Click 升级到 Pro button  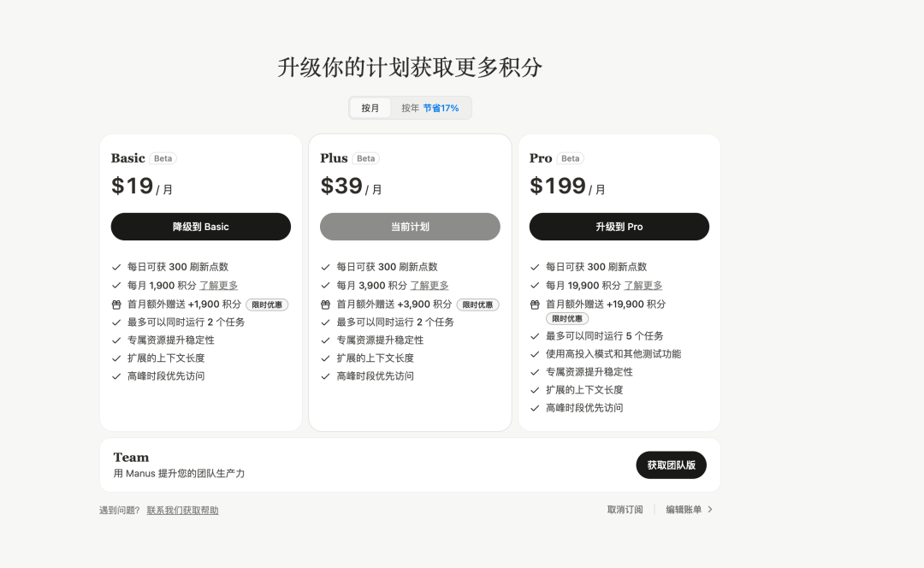pos(619,227)
